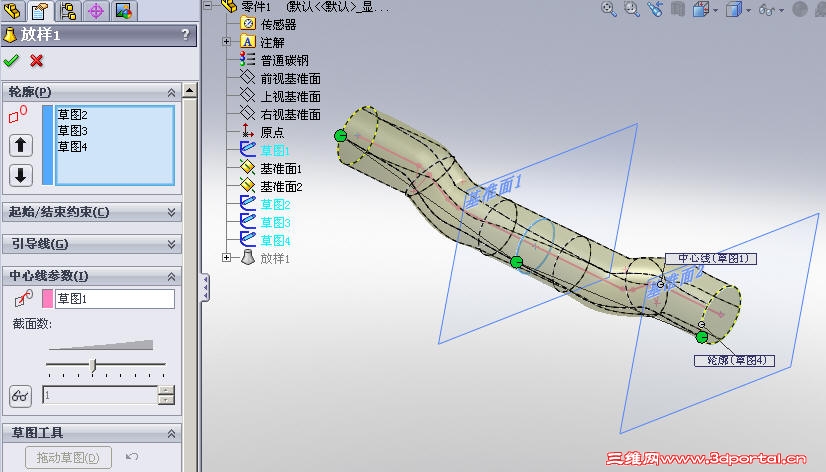Click the pink centerline color swatch

click(x=47, y=299)
